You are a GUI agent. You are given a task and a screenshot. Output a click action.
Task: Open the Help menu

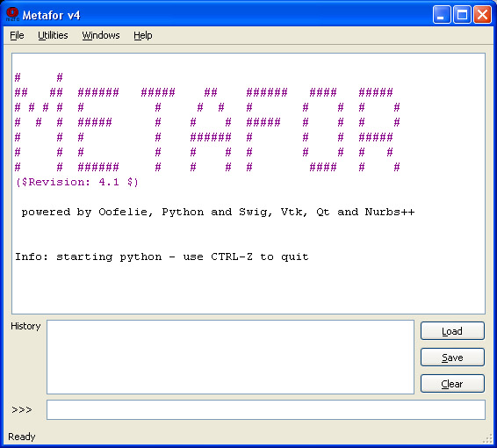(x=142, y=35)
